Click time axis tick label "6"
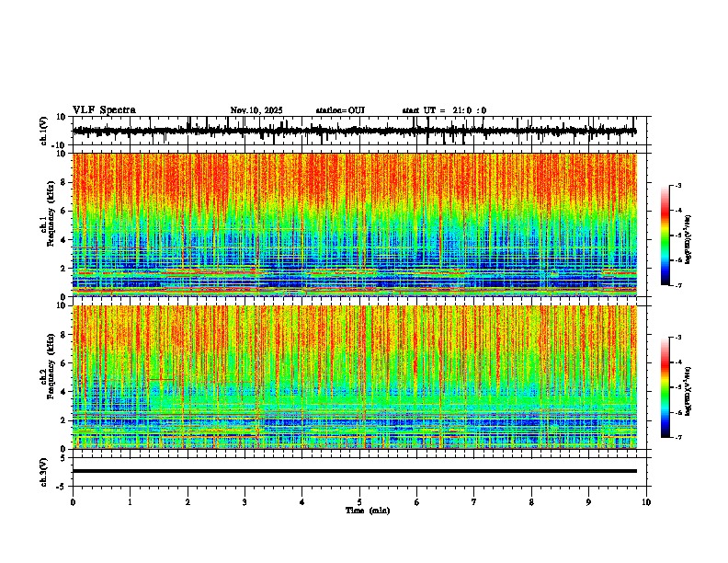This screenshot has height=563, width=728. (417, 502)
